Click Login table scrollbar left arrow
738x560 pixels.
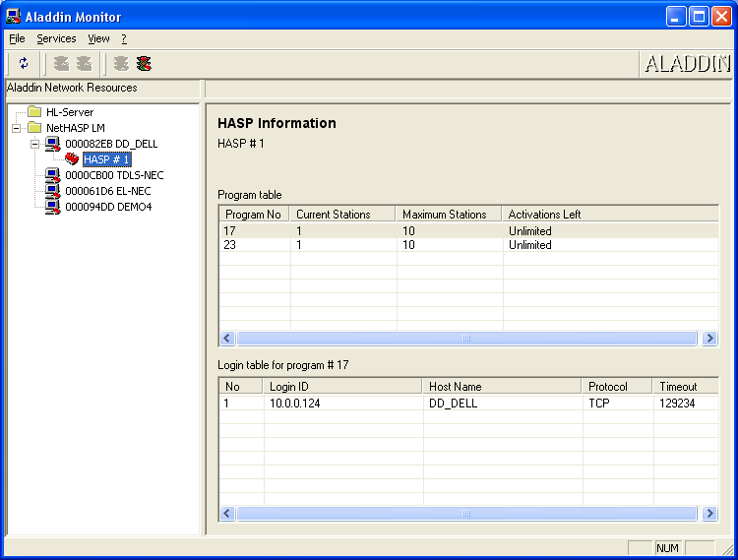(x=227, y=513)
